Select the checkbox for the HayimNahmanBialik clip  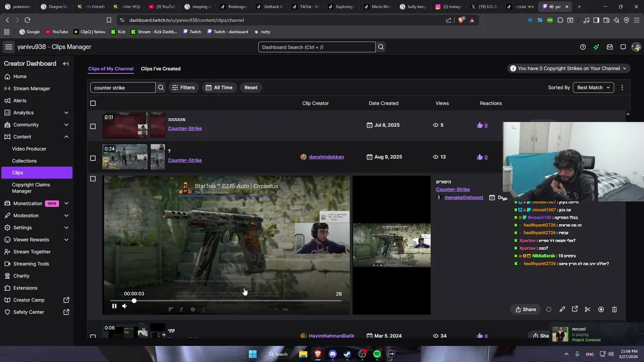coord(93,336)
